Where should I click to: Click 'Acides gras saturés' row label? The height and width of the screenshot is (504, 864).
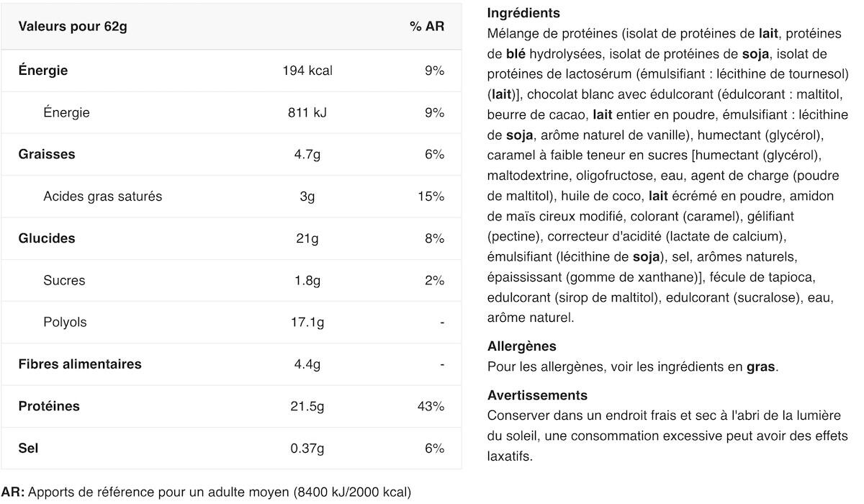(x=103, y=196)
